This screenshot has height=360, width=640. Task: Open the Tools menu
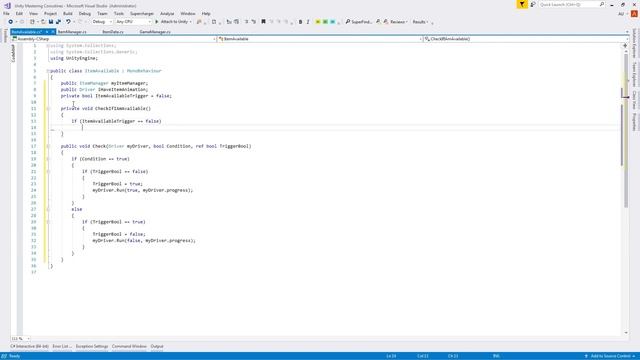pos(119,13)
